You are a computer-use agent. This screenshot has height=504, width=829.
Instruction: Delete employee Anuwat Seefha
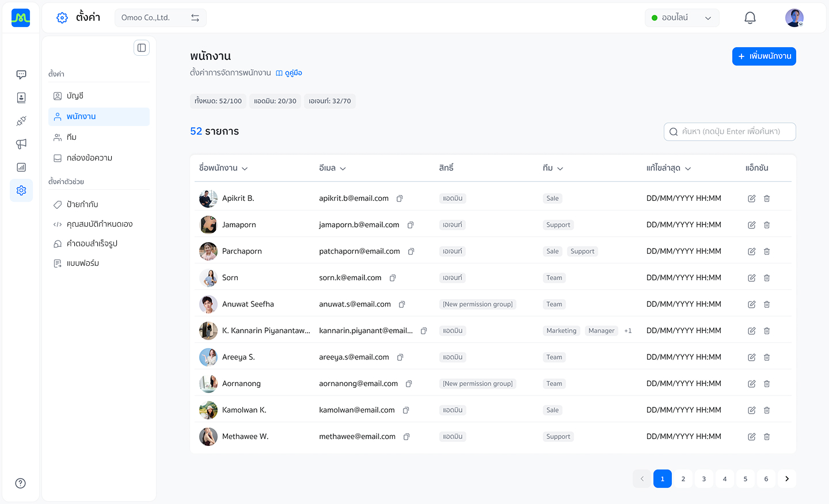tap(767, 304)
